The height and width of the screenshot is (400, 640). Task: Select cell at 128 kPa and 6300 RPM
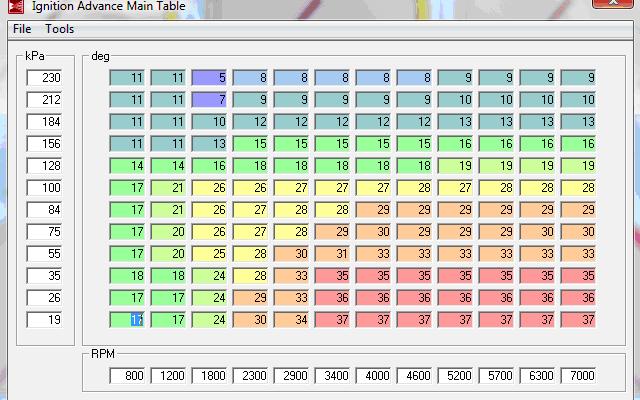point(537,166)
